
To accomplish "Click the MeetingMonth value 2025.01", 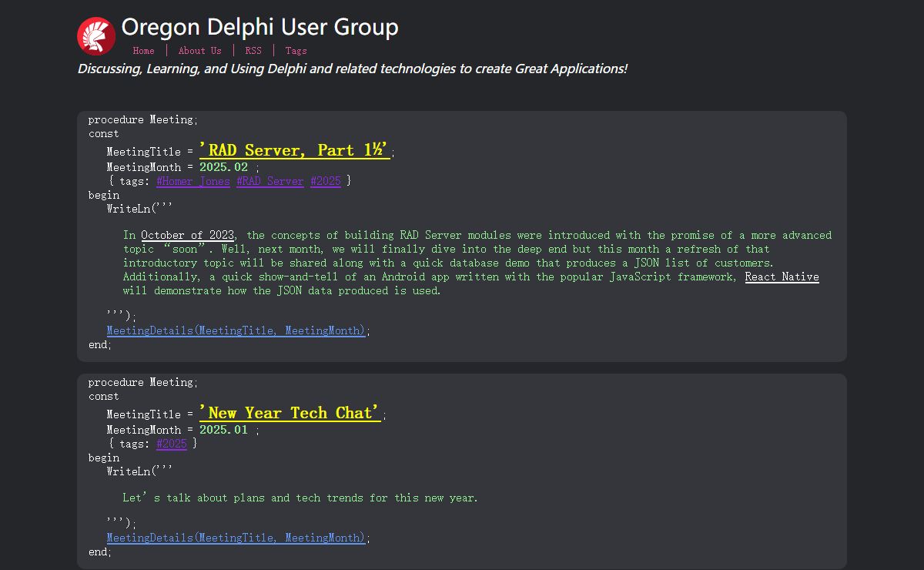I will pyautogui.click(x=224, y=430).
